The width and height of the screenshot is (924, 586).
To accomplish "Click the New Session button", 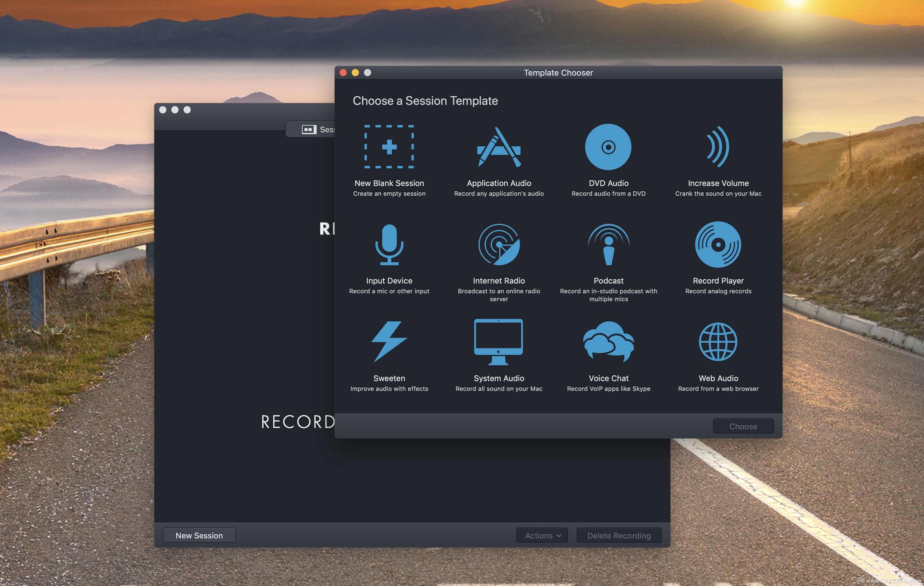I will pyautogui.click(x=199, y=535).
